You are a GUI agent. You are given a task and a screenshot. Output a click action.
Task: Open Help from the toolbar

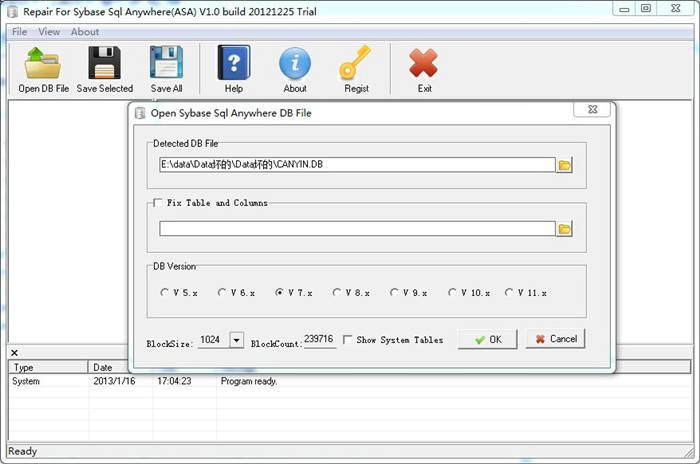click(x=233, y=70)
